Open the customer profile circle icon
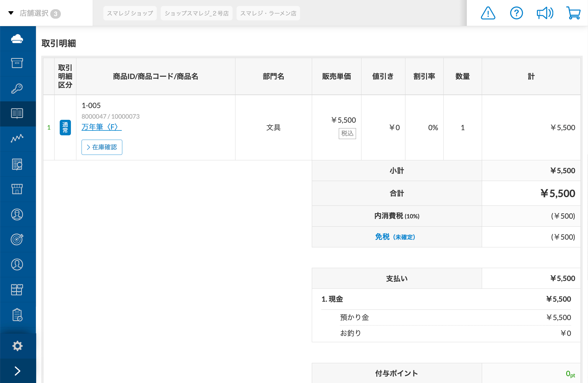Viewport: 588px width, 383px height. point(17,264)
